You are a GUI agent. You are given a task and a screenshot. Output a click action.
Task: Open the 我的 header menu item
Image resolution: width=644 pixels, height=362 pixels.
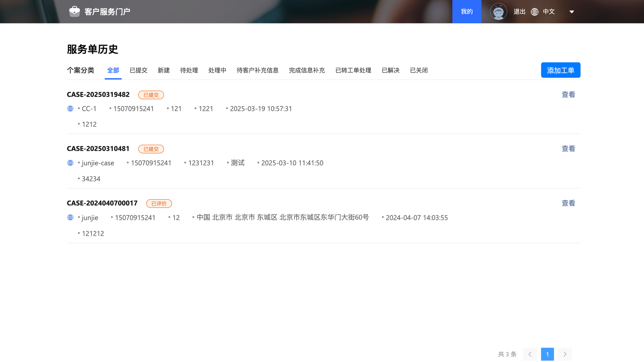pos(467,12)
